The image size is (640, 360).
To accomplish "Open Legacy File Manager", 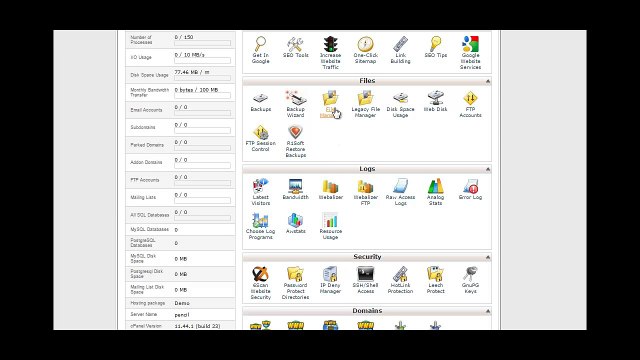I will click(365, 104).
